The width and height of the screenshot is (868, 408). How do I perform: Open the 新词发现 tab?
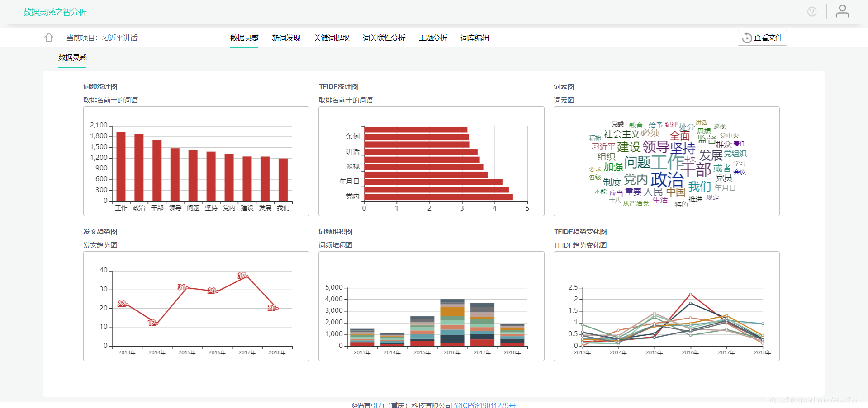(286, 38)
